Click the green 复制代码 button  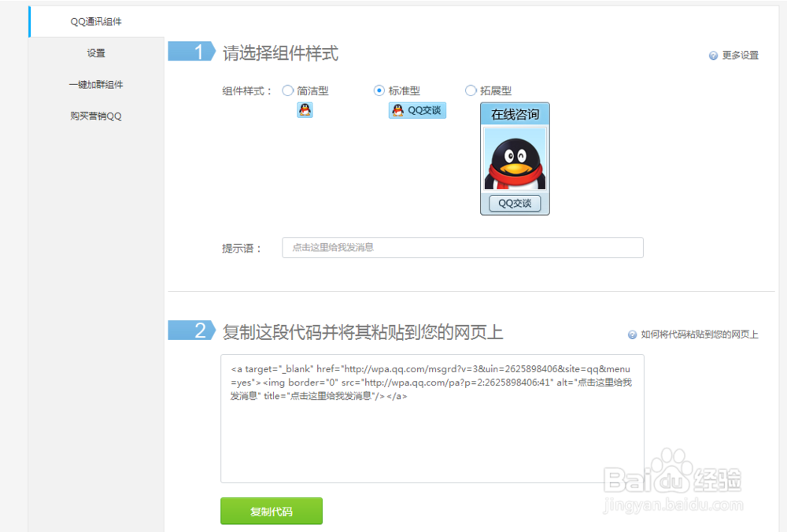click(272, 511)
